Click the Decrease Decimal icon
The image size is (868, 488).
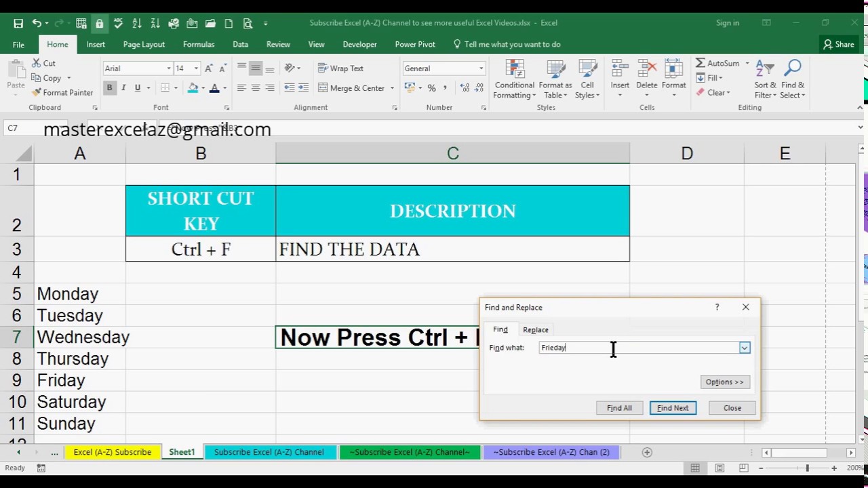coord(479,88)
